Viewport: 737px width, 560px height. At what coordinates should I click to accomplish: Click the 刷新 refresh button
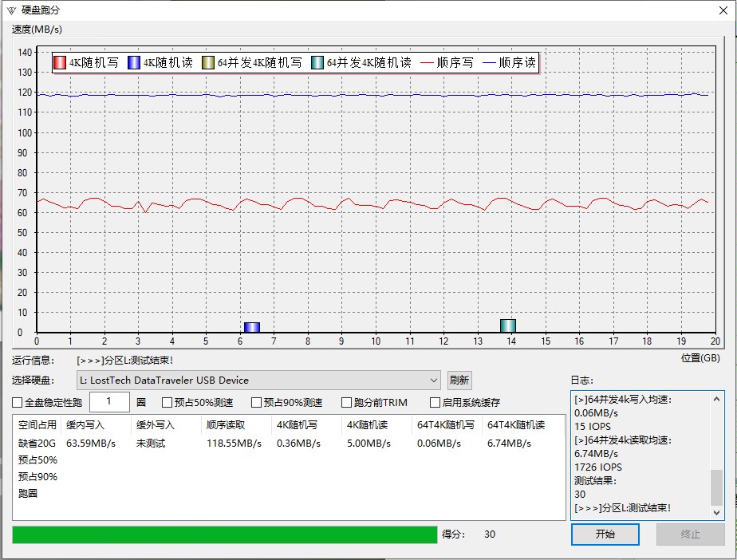coord(459,380)
